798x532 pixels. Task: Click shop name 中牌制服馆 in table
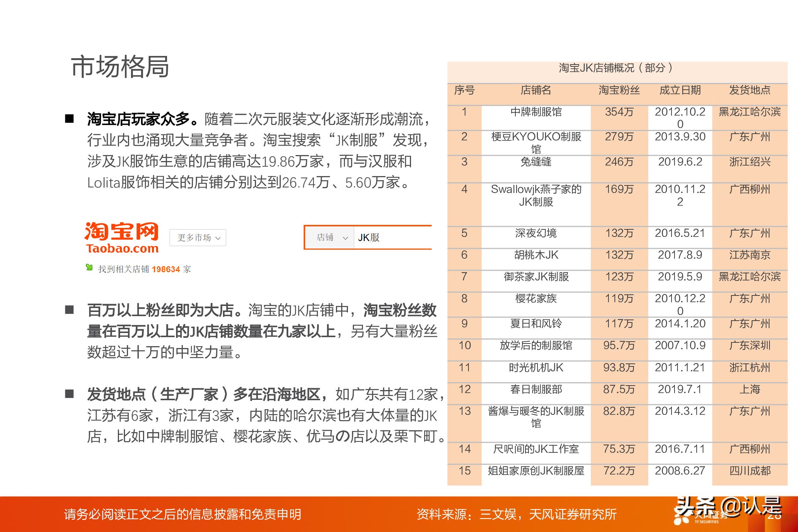coord(536,112)
